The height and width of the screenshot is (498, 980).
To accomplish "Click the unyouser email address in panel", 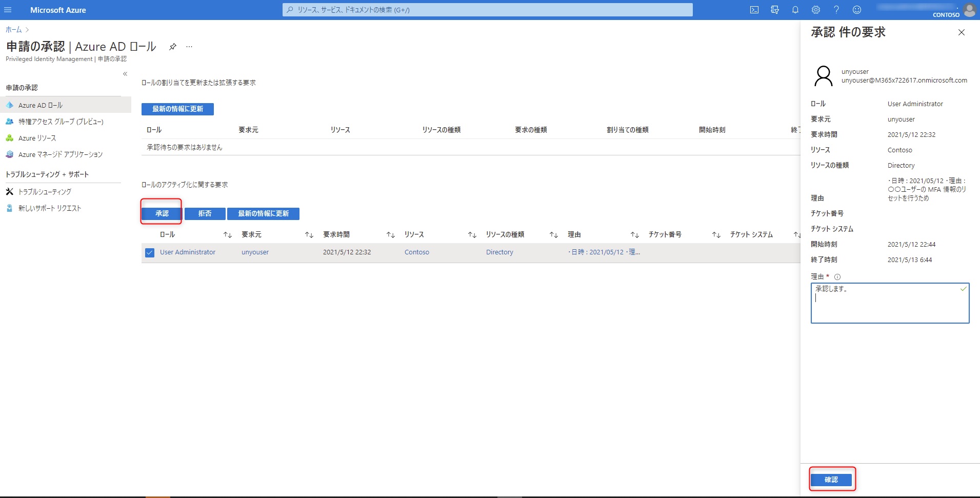I will (x=904, y=81).
